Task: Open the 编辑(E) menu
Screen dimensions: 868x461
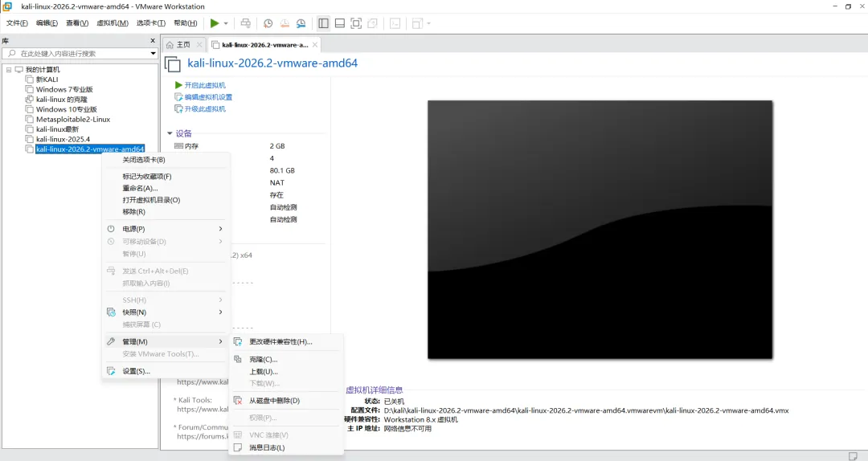Action: click(47, 23)
